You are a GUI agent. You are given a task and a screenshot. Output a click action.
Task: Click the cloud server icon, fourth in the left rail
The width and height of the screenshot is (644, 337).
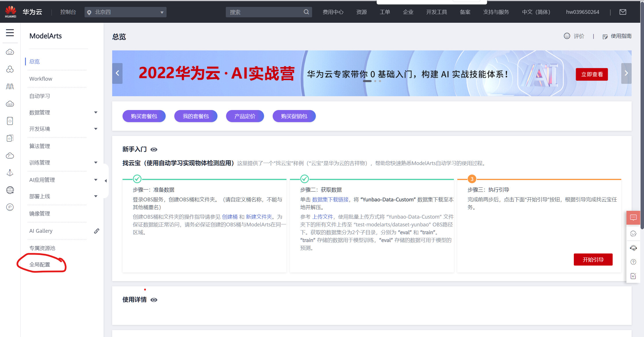(x=10, y=104)
